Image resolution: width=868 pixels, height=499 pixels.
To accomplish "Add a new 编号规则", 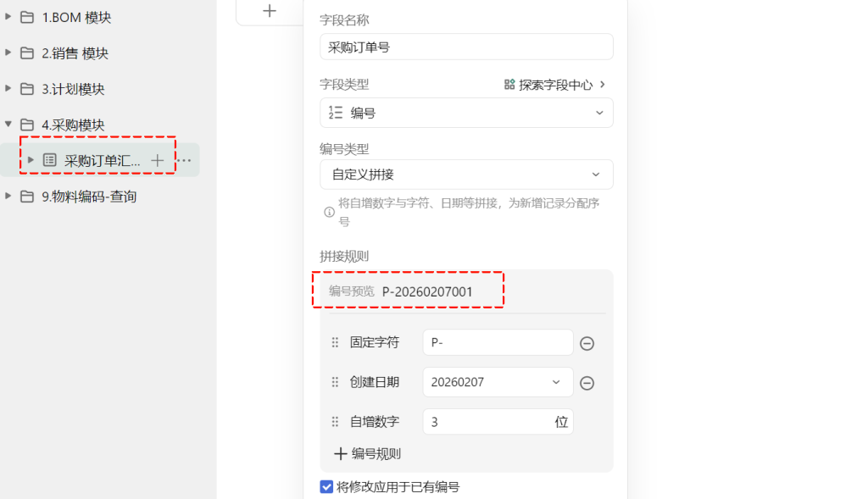I will pyautogui.click(x=367, y=453).
